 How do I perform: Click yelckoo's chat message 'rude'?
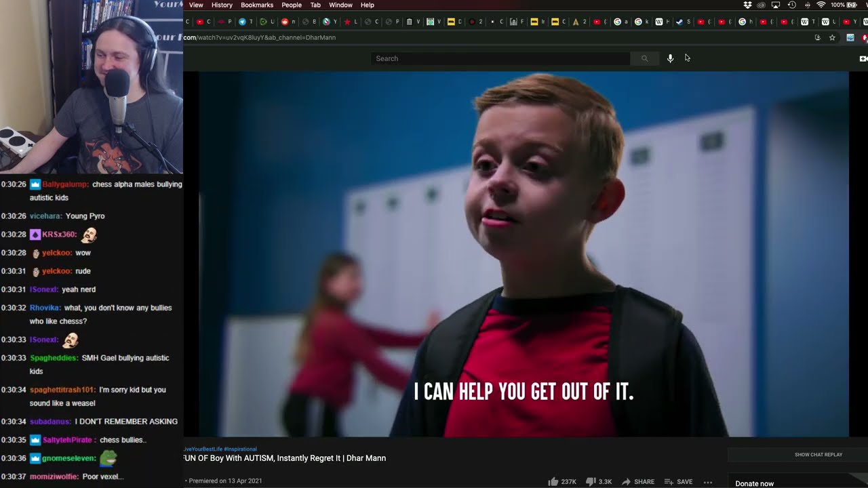(83, 271)
